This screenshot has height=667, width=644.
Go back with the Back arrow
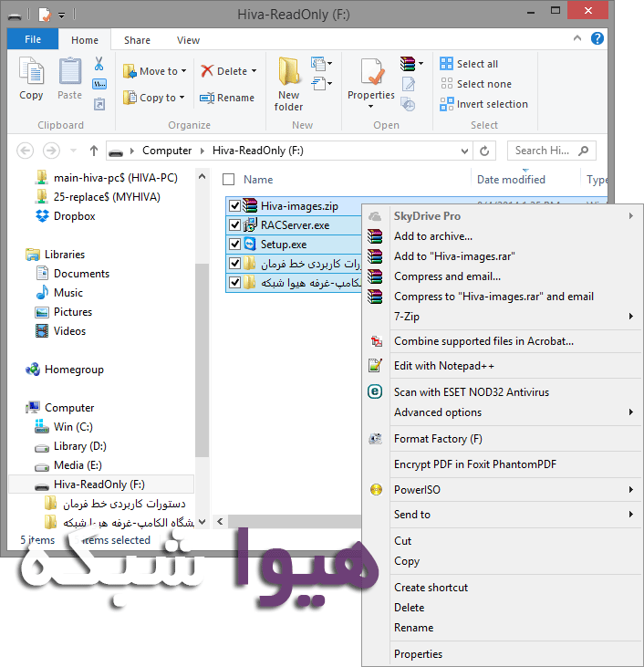click(26, 151)
